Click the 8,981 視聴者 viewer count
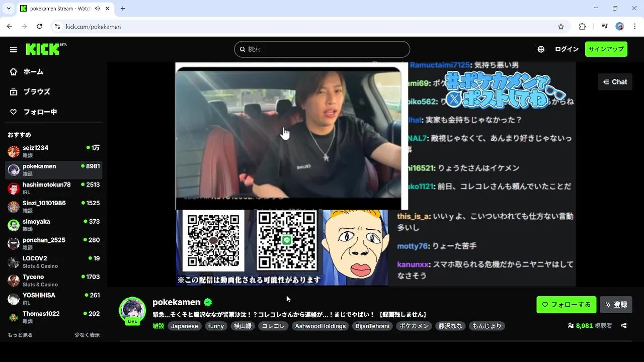This screenshot has height=362, width=644. tap(590, 326)
